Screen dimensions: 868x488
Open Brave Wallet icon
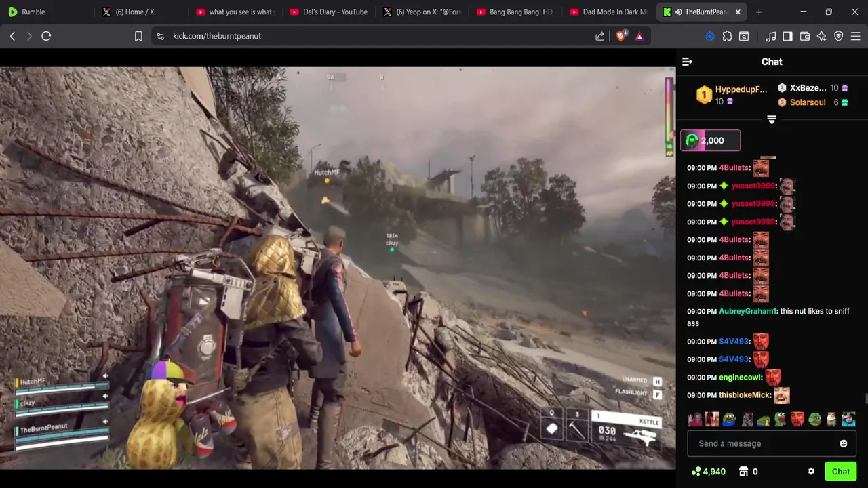[x=805, y=36]
